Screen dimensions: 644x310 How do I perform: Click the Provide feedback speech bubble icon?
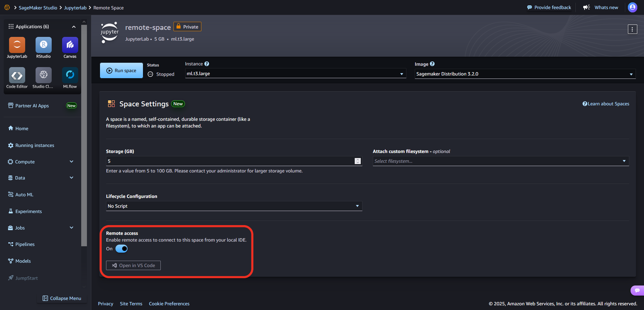click(530, 7)
